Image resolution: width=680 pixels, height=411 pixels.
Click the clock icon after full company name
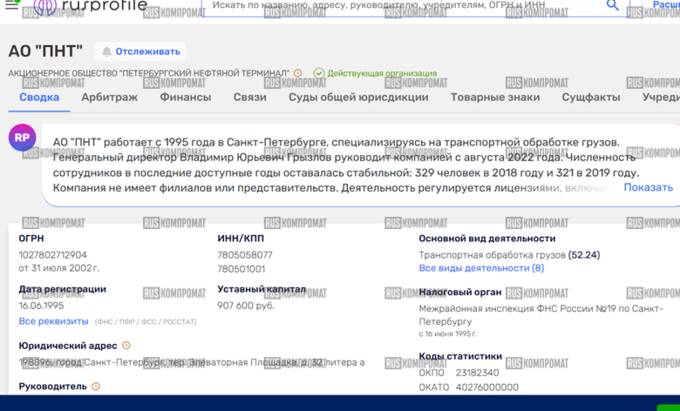coord(298,73)
